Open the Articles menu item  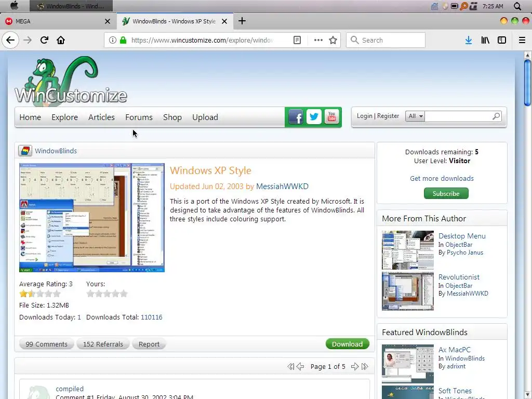101,117
